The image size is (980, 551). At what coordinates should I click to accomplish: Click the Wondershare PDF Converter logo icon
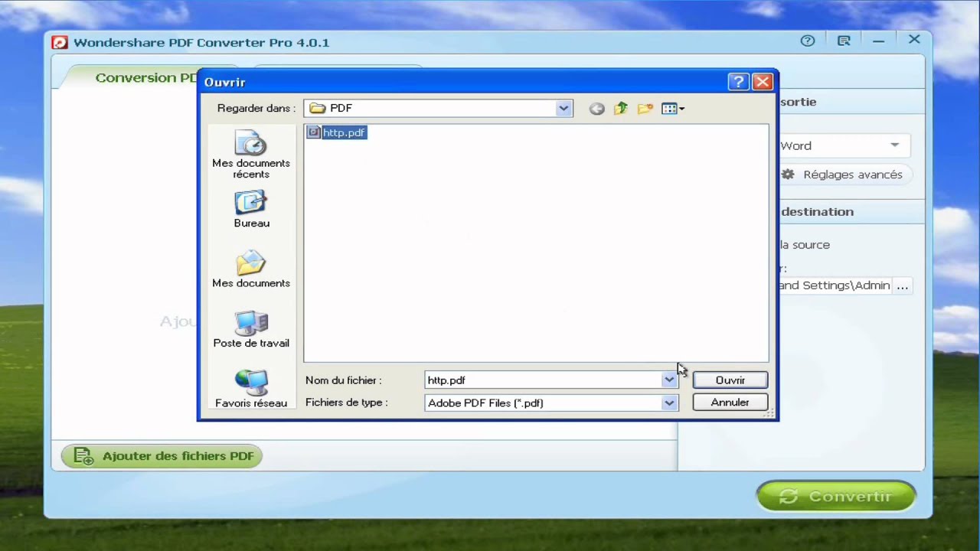(x=60, y=42)
